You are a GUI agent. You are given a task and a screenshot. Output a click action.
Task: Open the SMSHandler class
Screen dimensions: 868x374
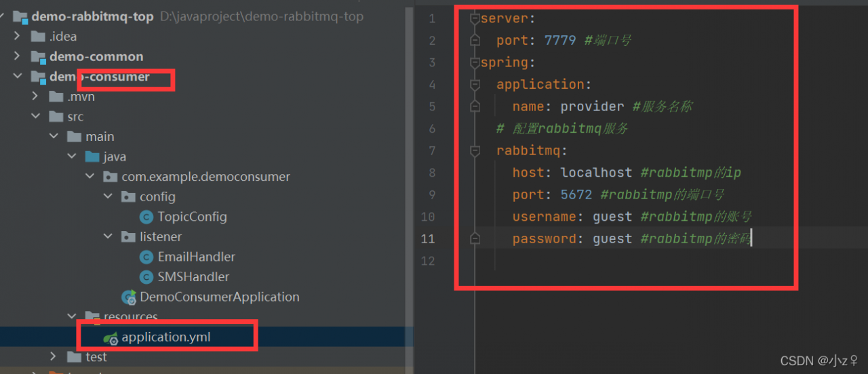[193, 276]
